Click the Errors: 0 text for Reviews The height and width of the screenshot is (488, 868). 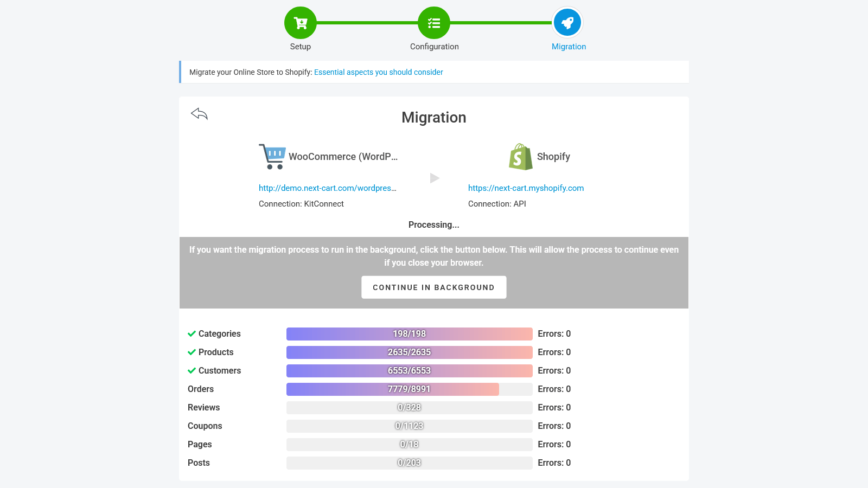[554, 408]
